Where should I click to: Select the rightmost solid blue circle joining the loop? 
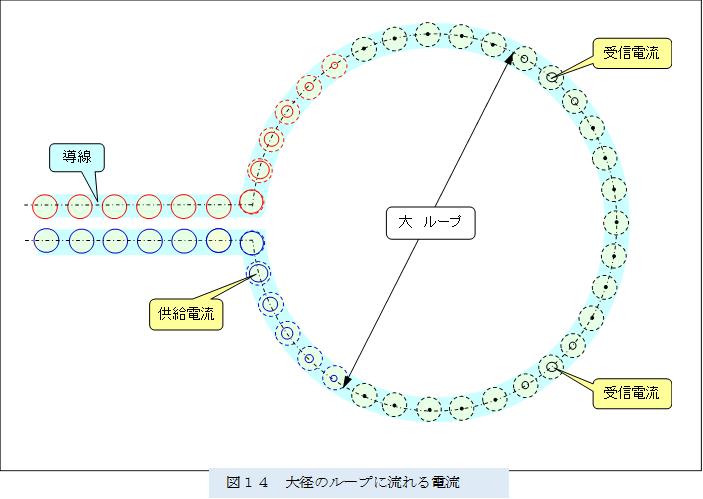(x=251, y=241)
